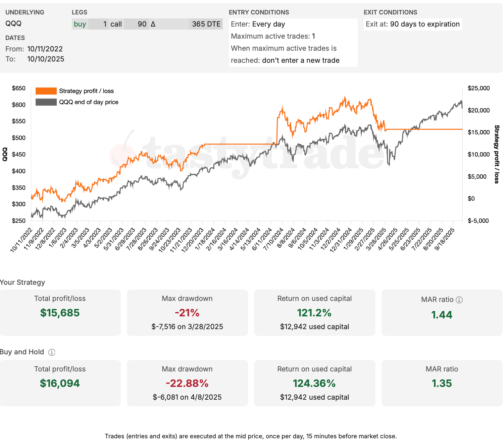The image size is (504, 444).
Task: Open the 90 Δ delta selector
Action: [x=143, y=24]
